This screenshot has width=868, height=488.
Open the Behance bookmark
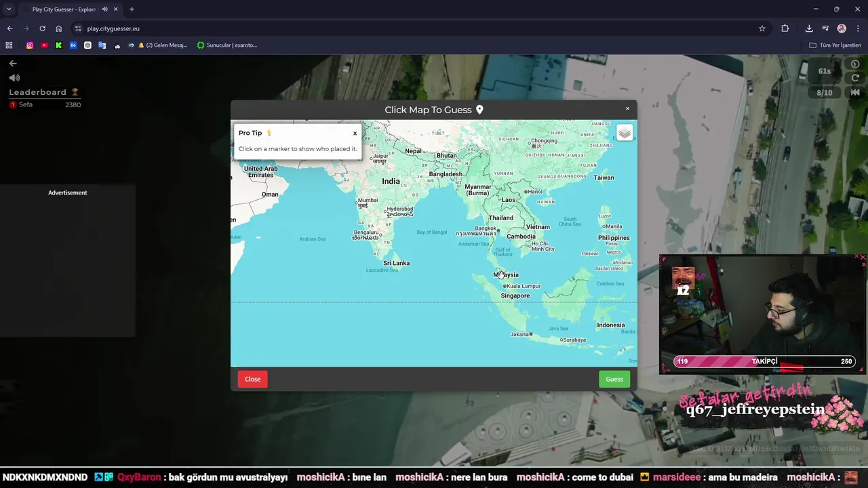73,45
